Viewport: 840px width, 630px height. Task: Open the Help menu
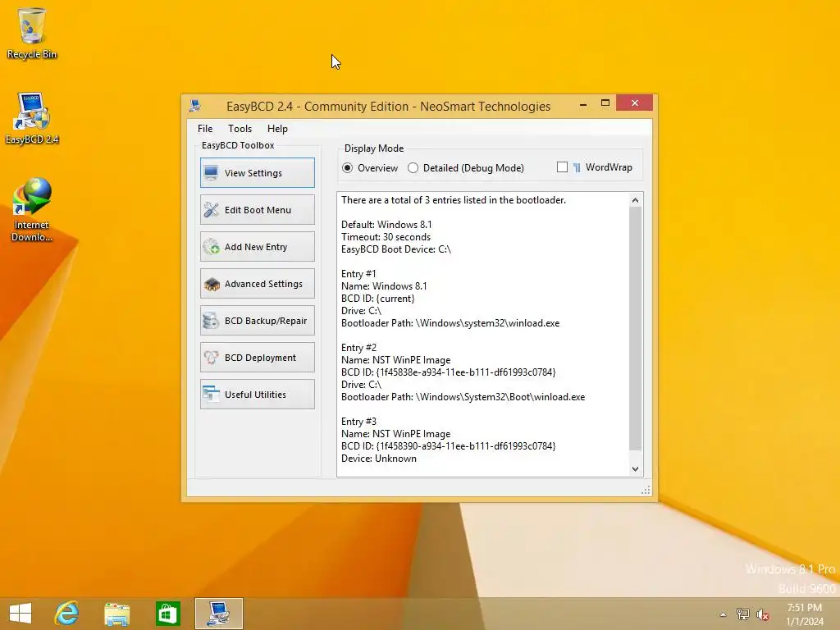pyautogui.click(x=277, y=129)
